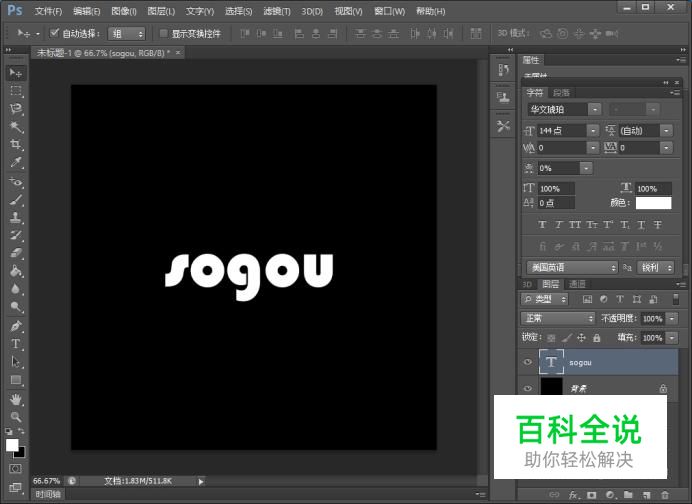
Task: Open the font family 华文琥珀 dropdown
Action: click(595, 109)
